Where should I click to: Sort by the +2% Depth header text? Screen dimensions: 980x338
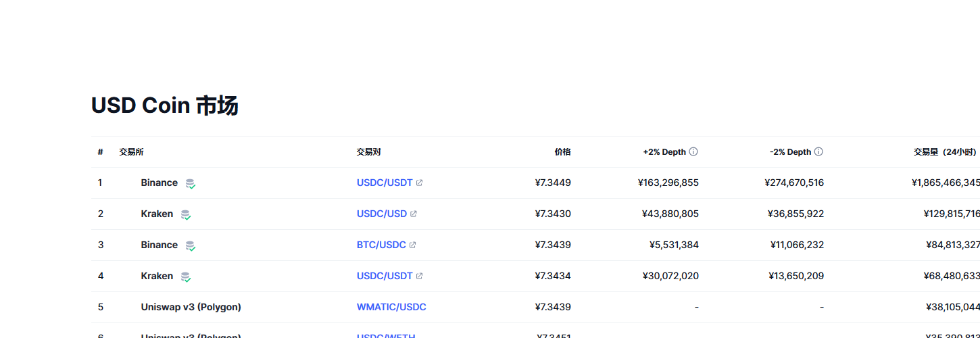(664, 152)
